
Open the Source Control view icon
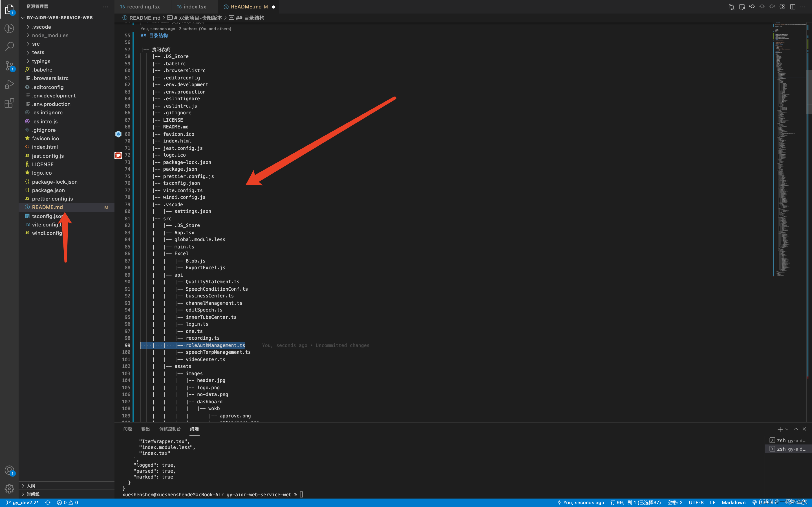pyautogui.click(x=9, y=65)
